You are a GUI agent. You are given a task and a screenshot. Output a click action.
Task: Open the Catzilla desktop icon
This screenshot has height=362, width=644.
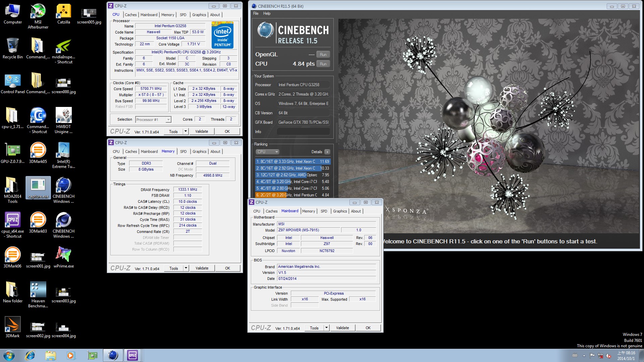(63, 14)
